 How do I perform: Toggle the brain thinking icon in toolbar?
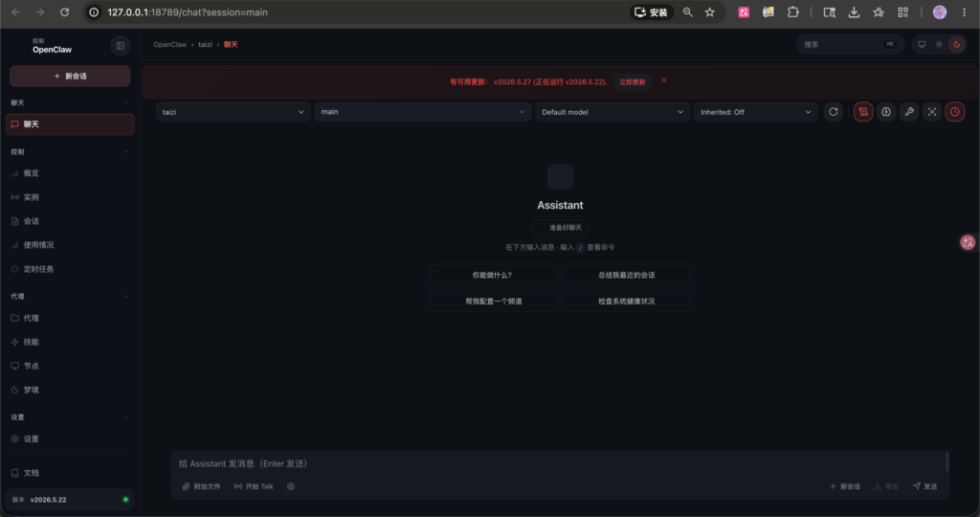coord(886,112)
